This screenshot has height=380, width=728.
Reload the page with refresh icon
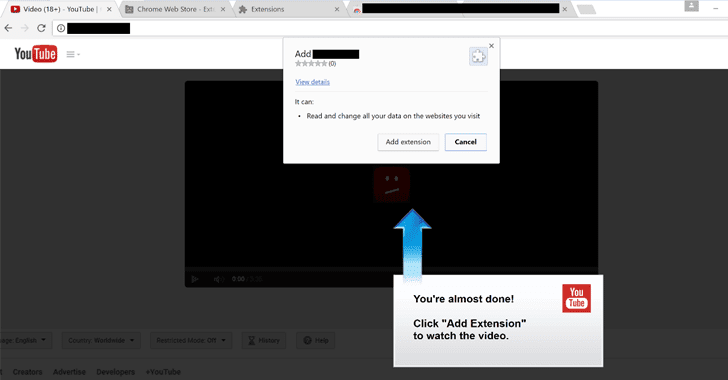pyautogui.click(x=41, y=28)
